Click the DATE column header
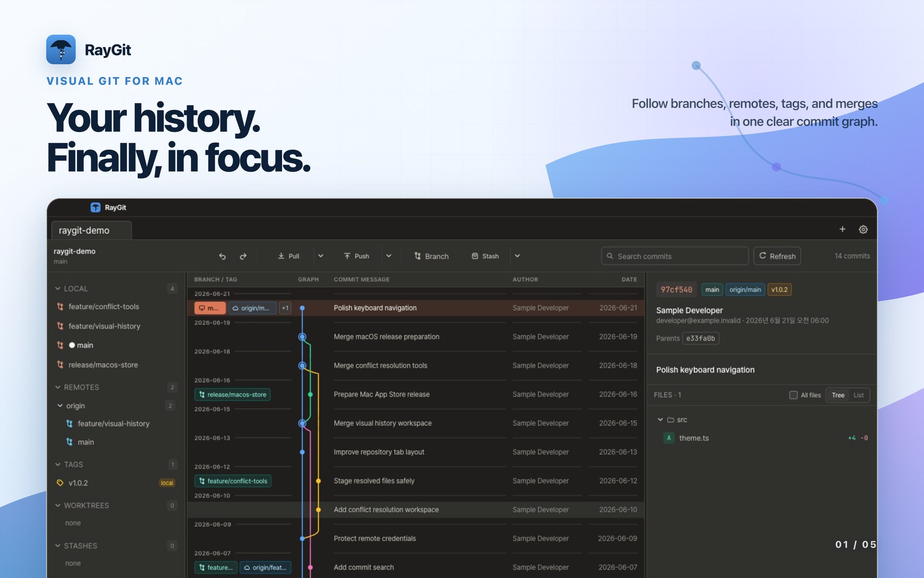This screenshot has height=578, width=924. (x=629, y=279)
